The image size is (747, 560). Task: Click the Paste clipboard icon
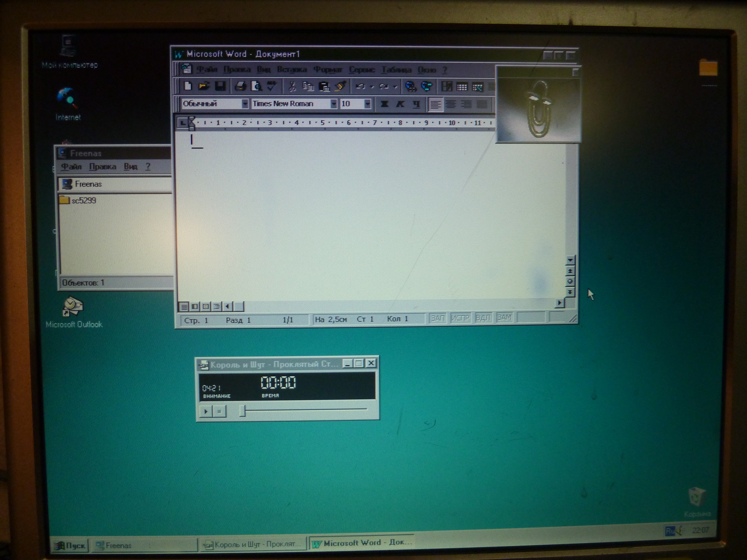click(324, 86)
